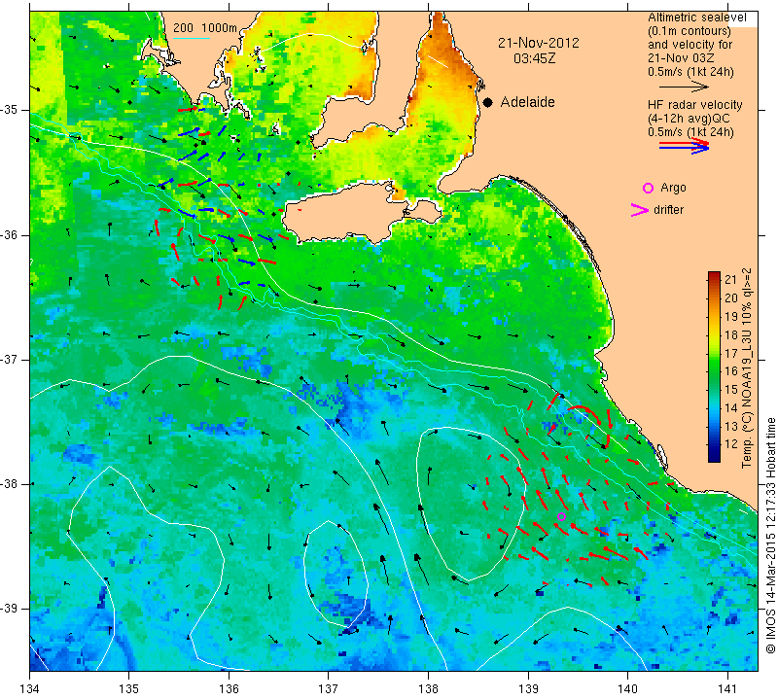Click the red and blue HF radar legend arrow
The image size is (778, 700).
coord(684,146)
